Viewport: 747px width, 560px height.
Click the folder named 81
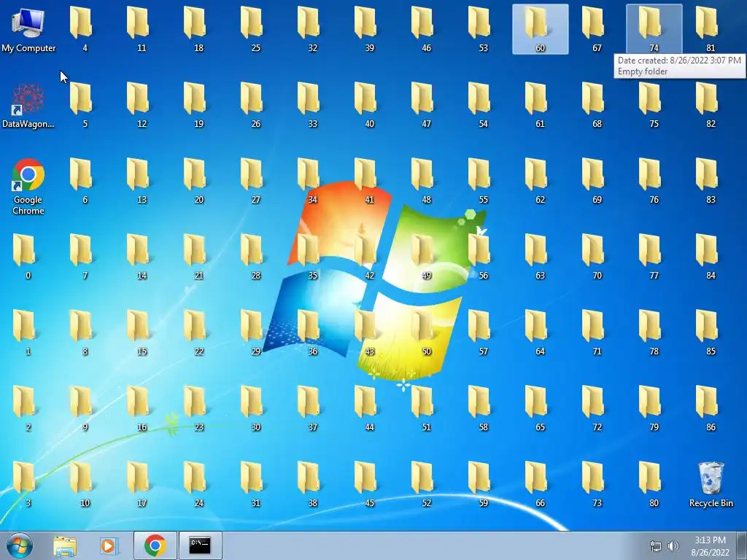click(x=711, y=29)
